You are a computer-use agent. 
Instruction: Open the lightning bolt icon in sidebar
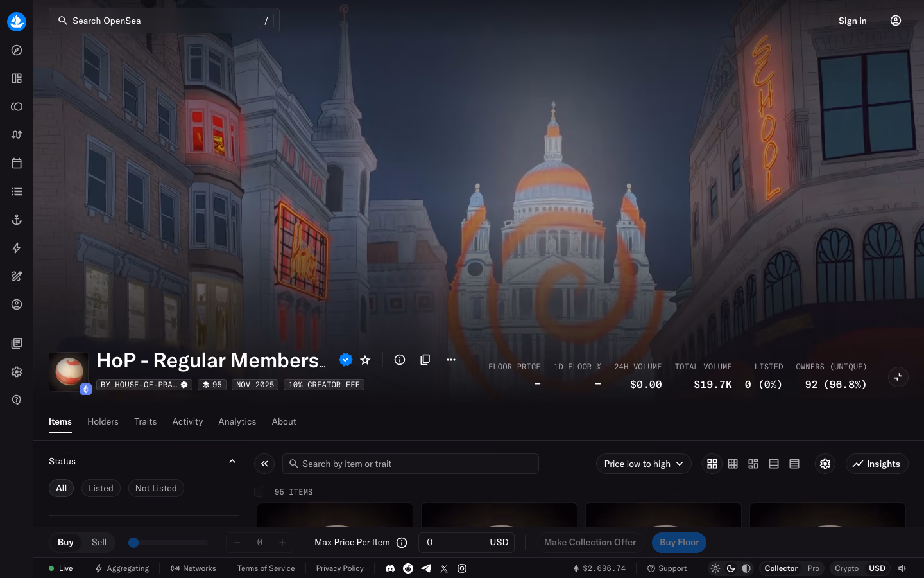click(17, 248)
